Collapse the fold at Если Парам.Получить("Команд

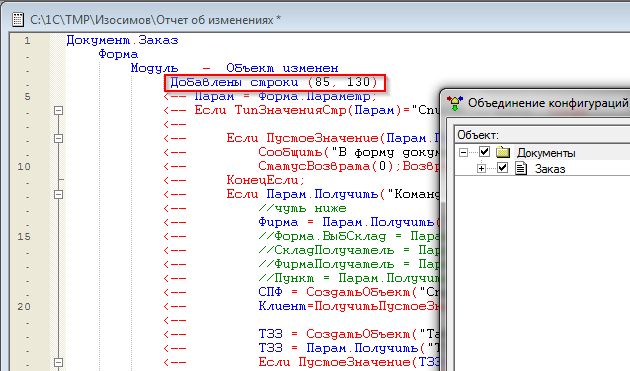click(x=58, y=195)
